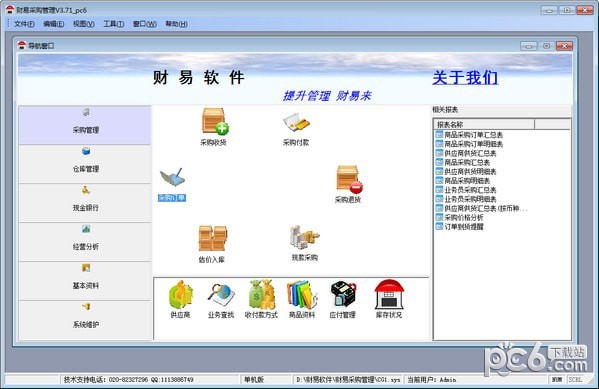Viewport: 599px width, 389px height.
Task: Select report 商品采购订单明细表
Action: click(x=469, y=144)
